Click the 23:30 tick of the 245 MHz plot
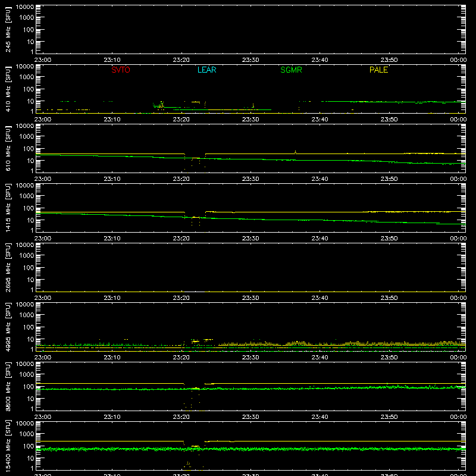The width and height of the screenshot is (476, 476). pos(250,60)
